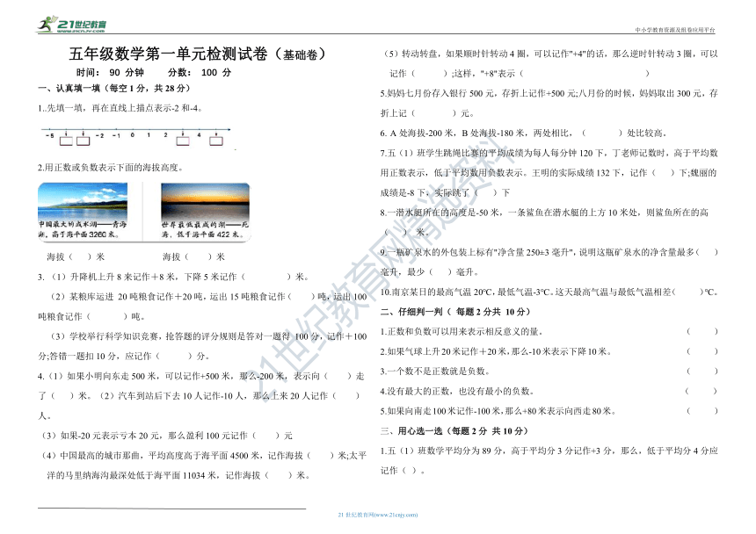Screen dimensions: 756x534
Task: Click judgement 5 如果向南走100米记作-100米
Action: (x=498, y=411)
